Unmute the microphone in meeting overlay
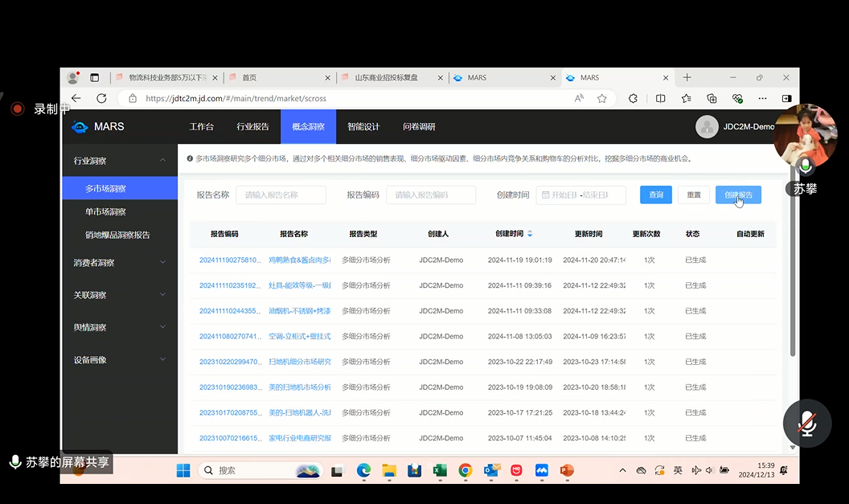The image size is (849, 504). click(806, 424)
